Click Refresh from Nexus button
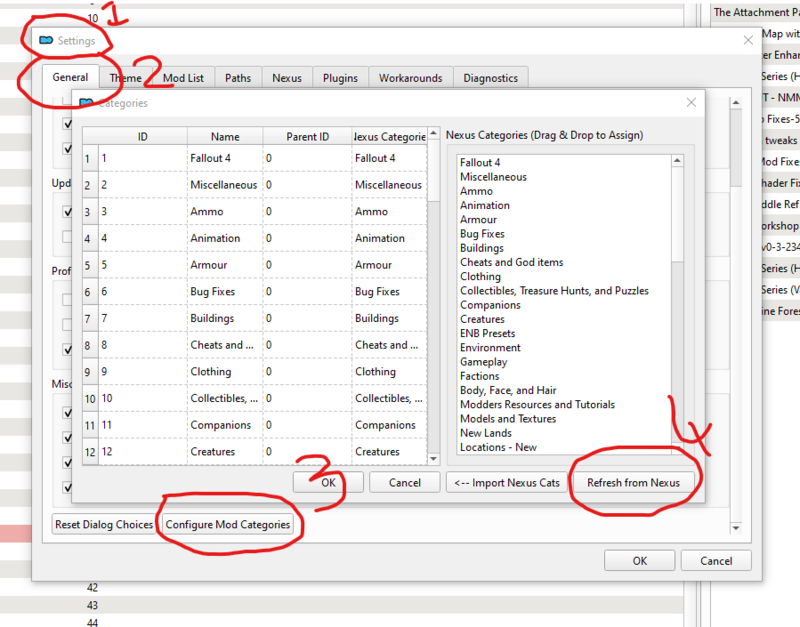The width and height of the screenshot is (800, 627). click(633, 483)
